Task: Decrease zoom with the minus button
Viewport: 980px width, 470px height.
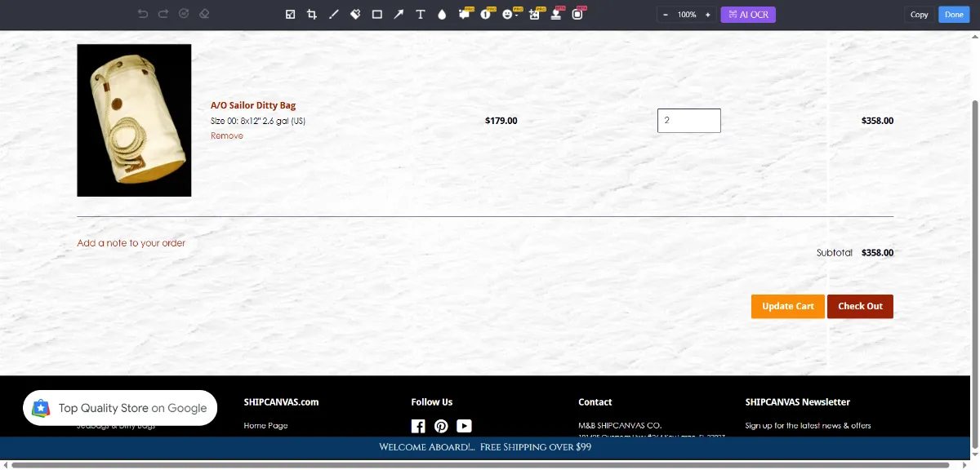Action: click(x=666, y=15)
